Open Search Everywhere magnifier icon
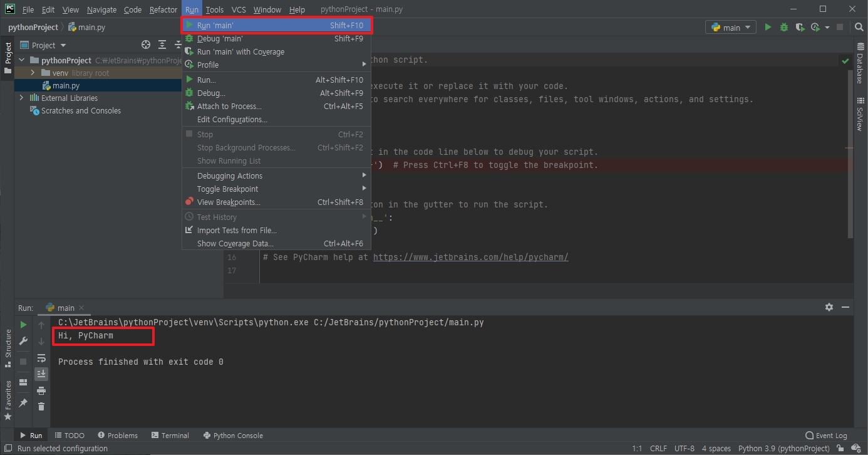Viewport: 868px width, 455px height. tap(859, 28)
